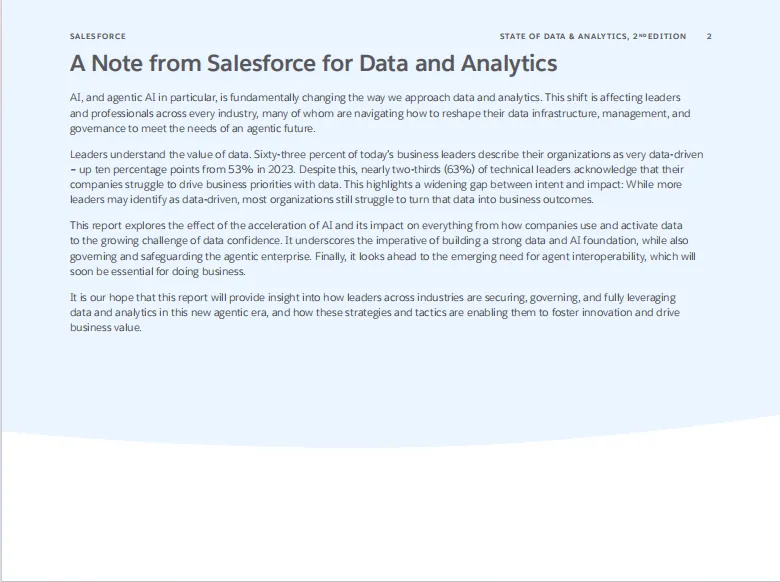Click the words "2ND EDITION" in the header
Screen dimensions: 780x582
[660, 36]
